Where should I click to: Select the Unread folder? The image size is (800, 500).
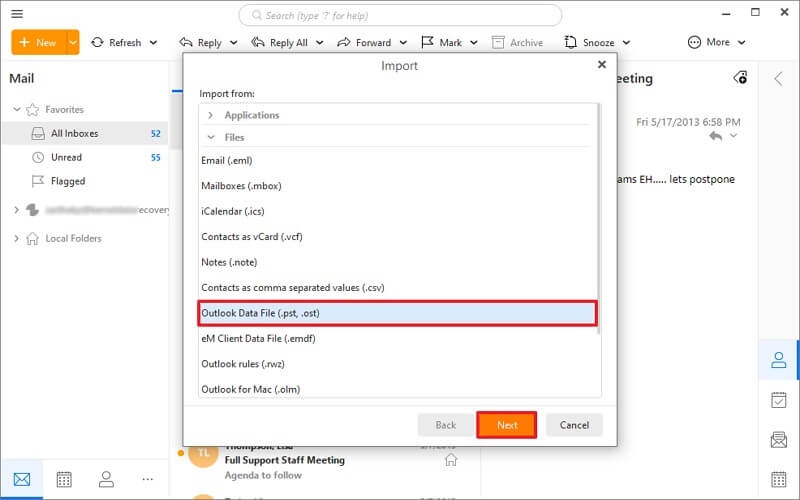tap(85, 157)
